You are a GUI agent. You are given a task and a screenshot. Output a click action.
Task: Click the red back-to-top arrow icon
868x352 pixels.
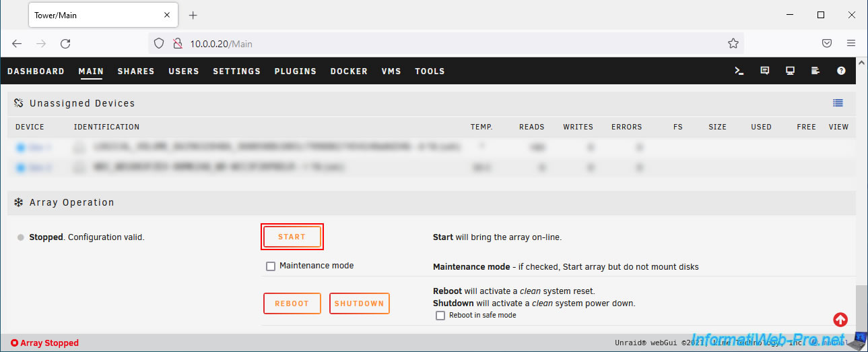tap(840, 320)
